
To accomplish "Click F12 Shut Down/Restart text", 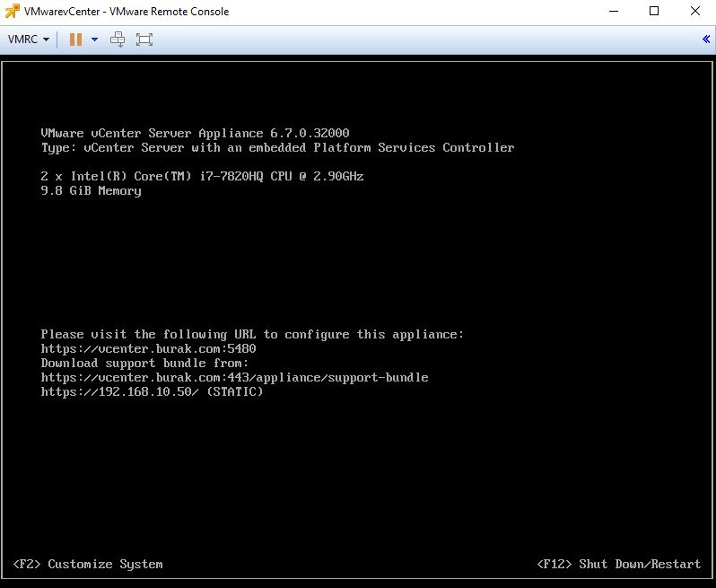I will click(619, 565).
